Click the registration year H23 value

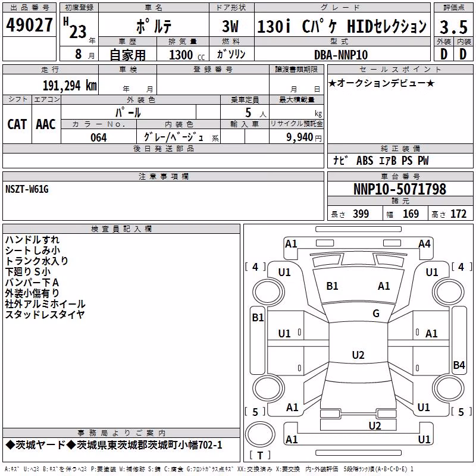coord(75,28)
